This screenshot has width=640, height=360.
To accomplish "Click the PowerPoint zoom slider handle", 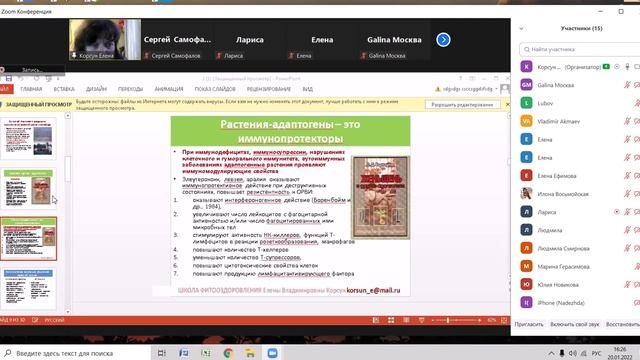I will [x=448, y=320].
